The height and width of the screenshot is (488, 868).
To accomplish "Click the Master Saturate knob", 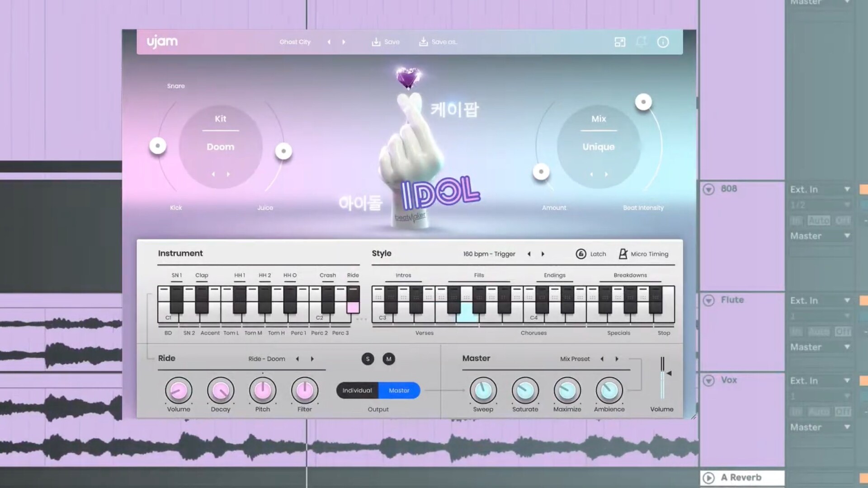I will [525, 390].
